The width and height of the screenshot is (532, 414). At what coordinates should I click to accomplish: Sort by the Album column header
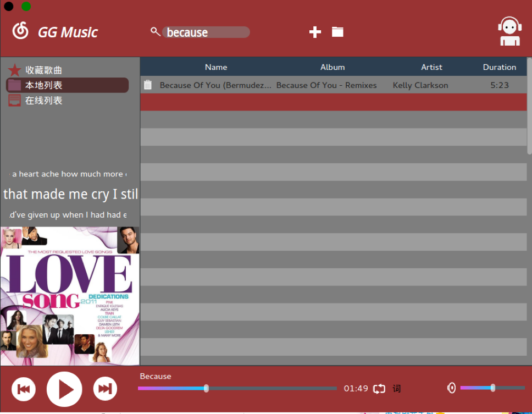[x=332, y=67]
